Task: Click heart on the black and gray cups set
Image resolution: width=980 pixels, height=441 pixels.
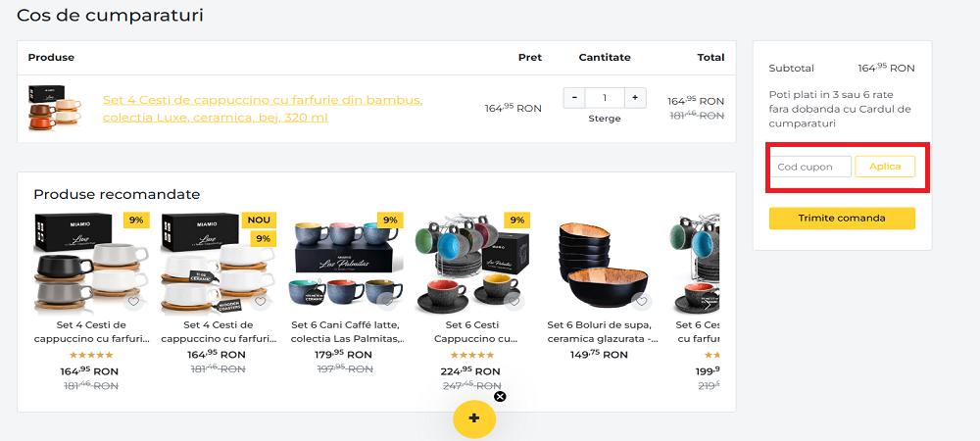Action: (x=134, y=301)
